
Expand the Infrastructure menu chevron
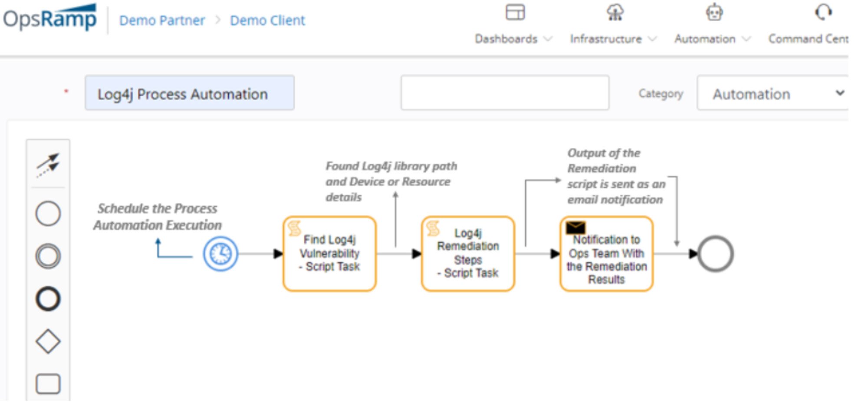[653, 39]
